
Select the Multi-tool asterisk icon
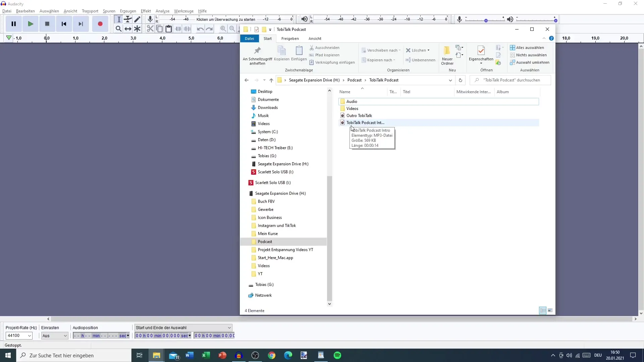pyautogui.click(x=137, y=29)
